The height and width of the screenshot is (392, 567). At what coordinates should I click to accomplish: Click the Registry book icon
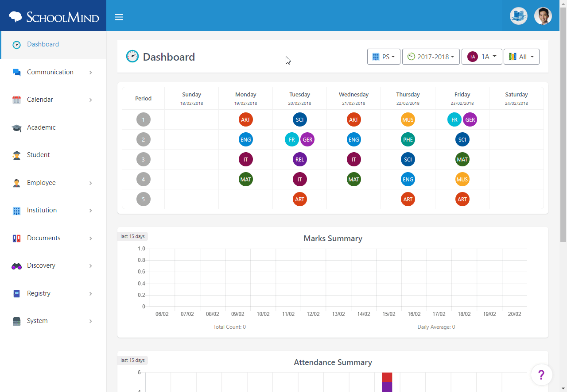coord(16,294)
